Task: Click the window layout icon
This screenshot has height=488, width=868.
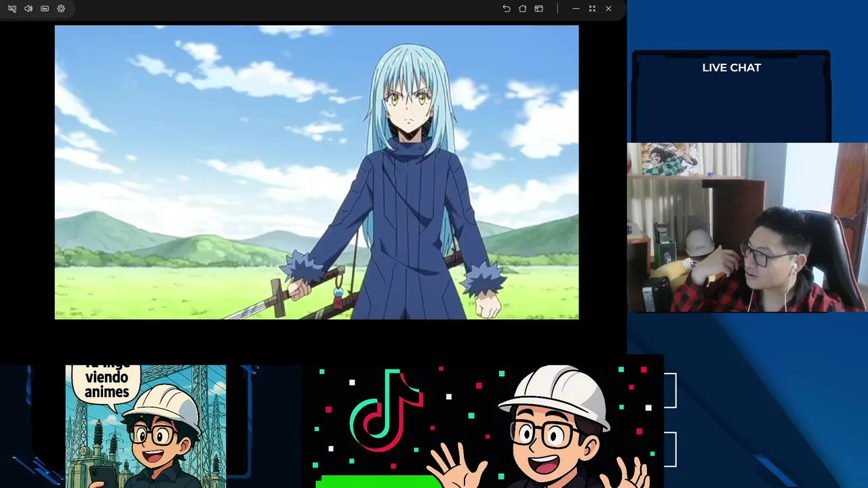Action: pyautogui.click(x=538, y=9)
